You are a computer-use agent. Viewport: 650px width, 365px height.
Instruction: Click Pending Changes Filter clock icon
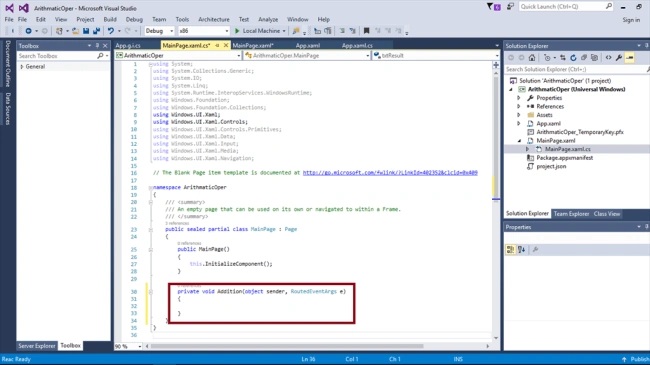click(x=547, y=58)
